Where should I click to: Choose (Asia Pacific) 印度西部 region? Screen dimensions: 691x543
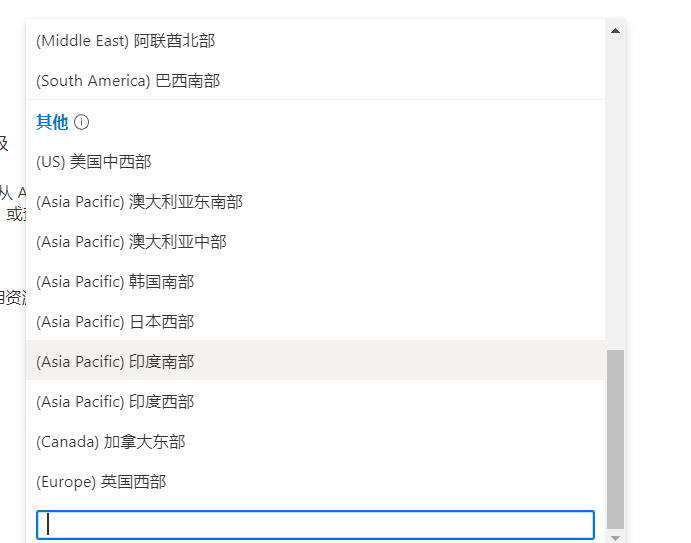pyautogui.click(x=115, y=402)
